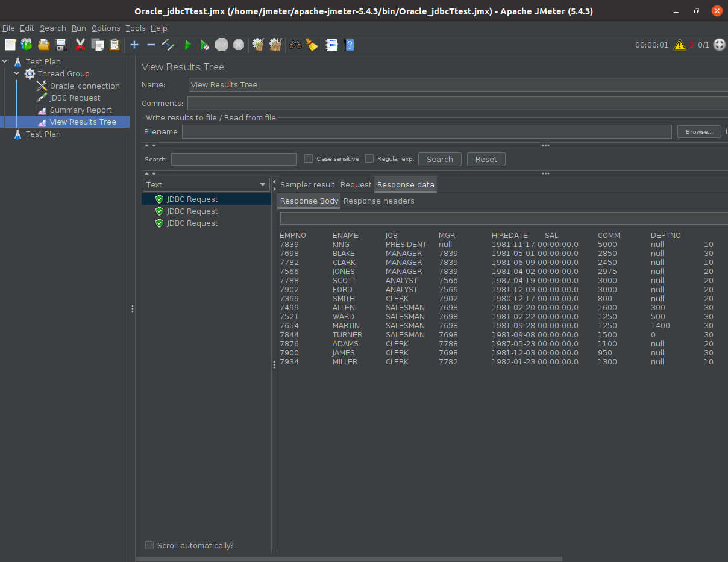Viewport: 728px width, 562px height.
Task: Select the Response Body sub-tab
Action: [x=309, y=201]
